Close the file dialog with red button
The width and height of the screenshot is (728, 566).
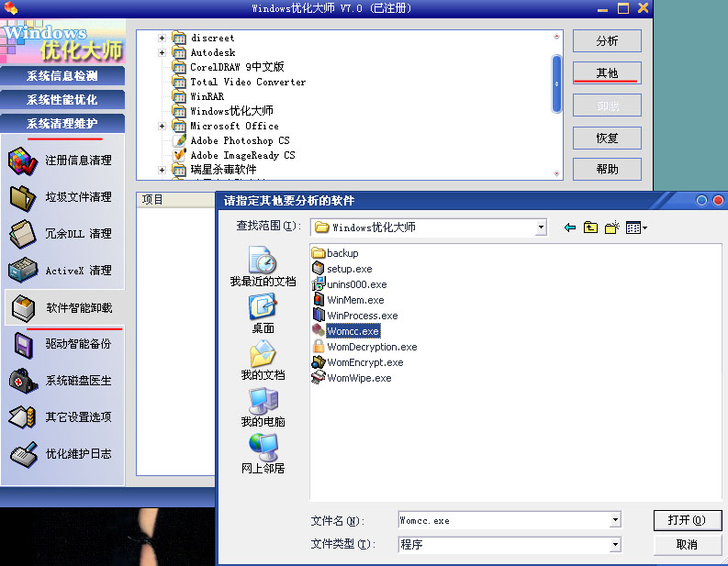pyautogui.click(x=718, y=200)
